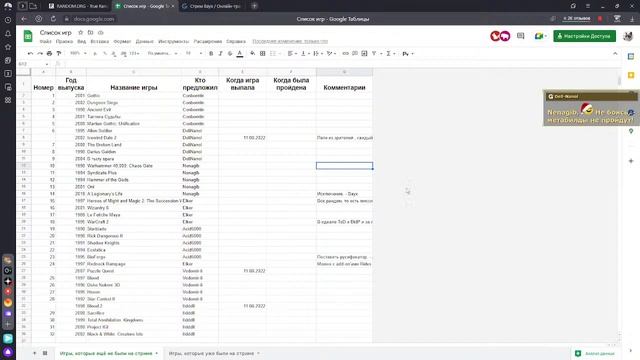Click the Настройки Доступа share button
640x360 pixels.
[584, 36]
